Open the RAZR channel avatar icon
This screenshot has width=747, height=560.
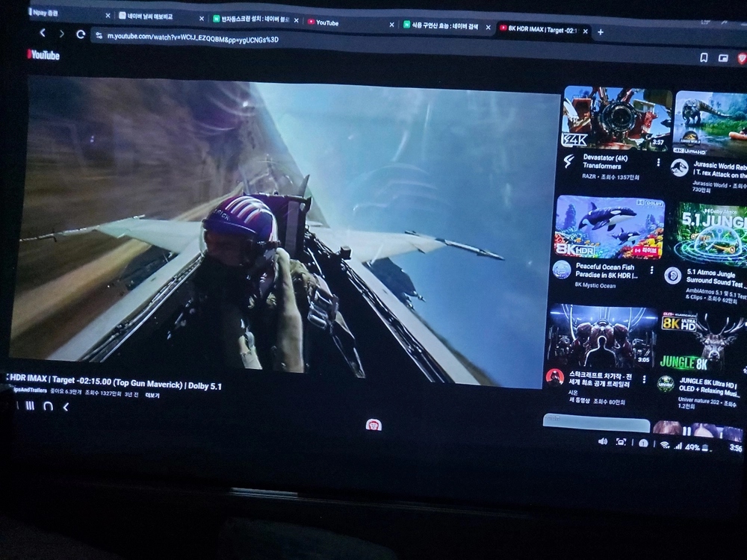click(x=569, y=161)
